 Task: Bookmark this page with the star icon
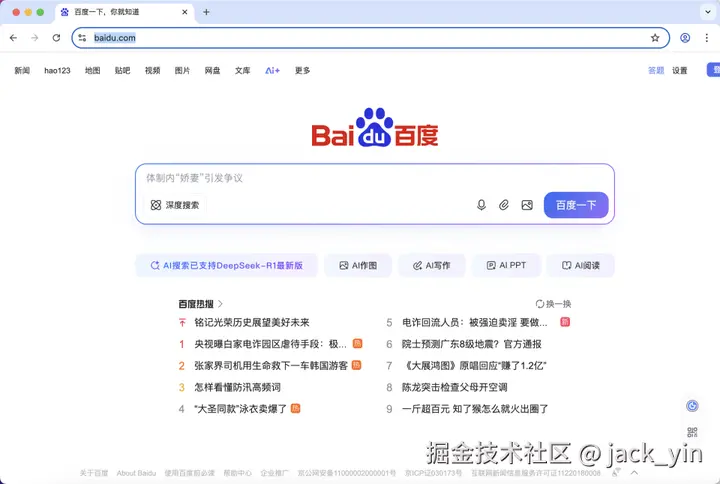(655, 38)
